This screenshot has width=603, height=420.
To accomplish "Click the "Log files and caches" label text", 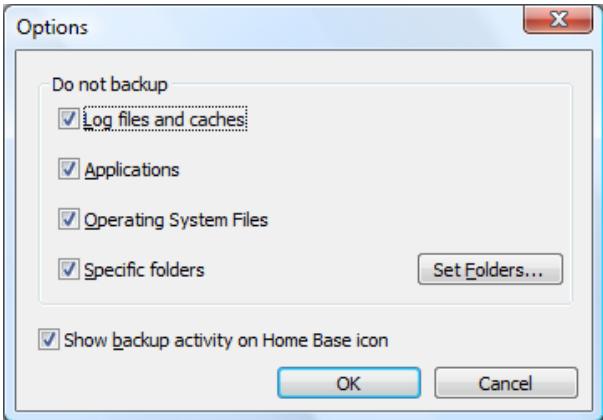I will [165, 120].
